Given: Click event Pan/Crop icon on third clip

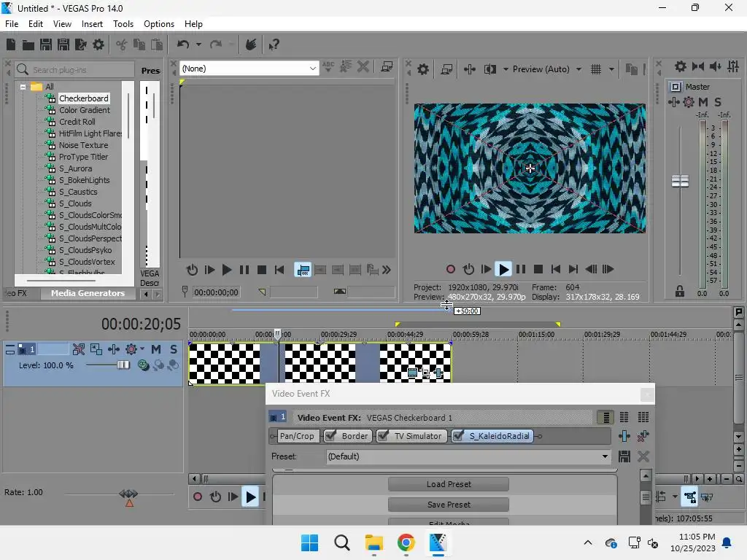Looking at the screenshot, I should click(x=425, y=373).
